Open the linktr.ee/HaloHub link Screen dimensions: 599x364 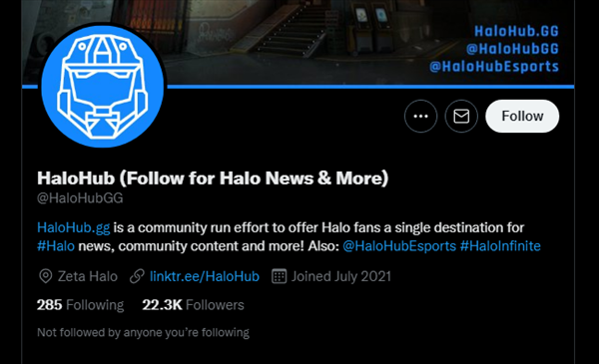click(205, 276)
